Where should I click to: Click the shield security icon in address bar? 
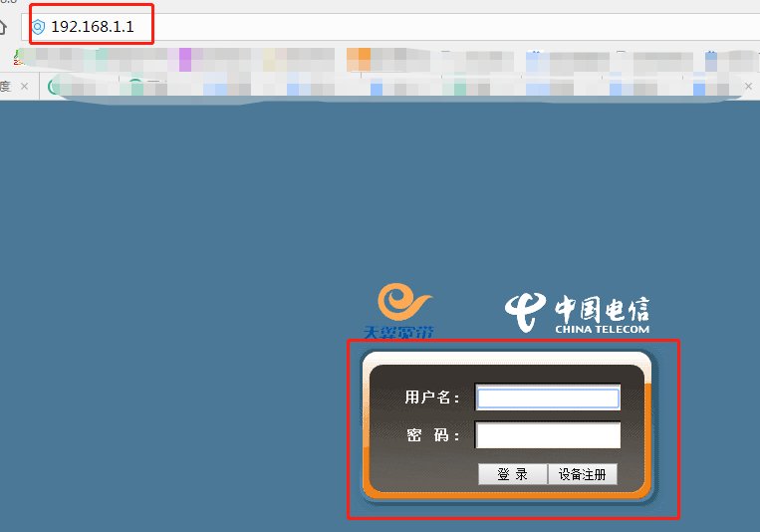pyautogui.click(x=38, y=27)
